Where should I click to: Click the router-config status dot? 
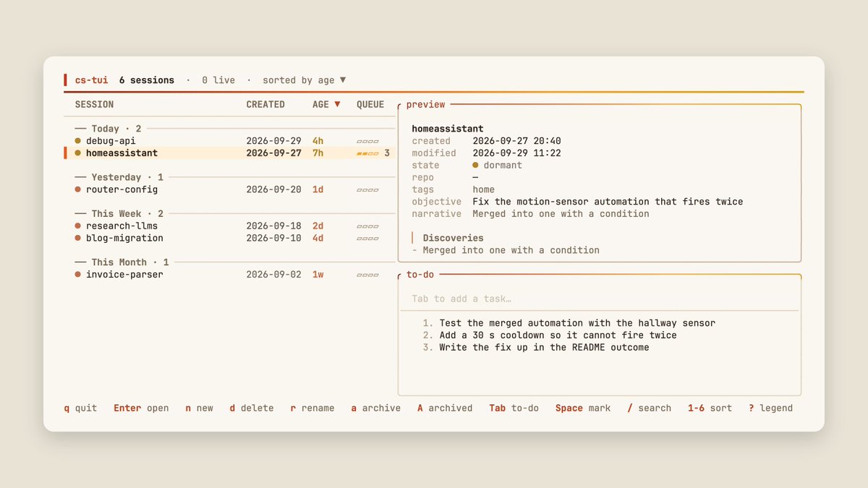point(77,189)
